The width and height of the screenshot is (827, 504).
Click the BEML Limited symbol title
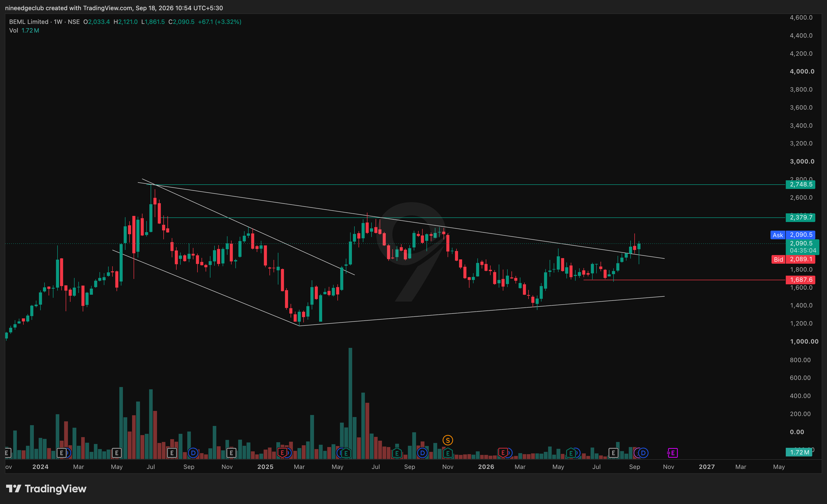(29, 22)
